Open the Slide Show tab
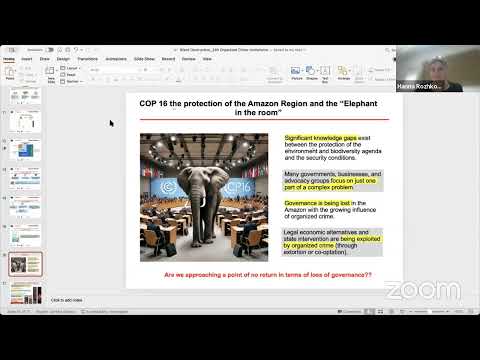This screenshot has width=480, height=360. pos(144,59)
